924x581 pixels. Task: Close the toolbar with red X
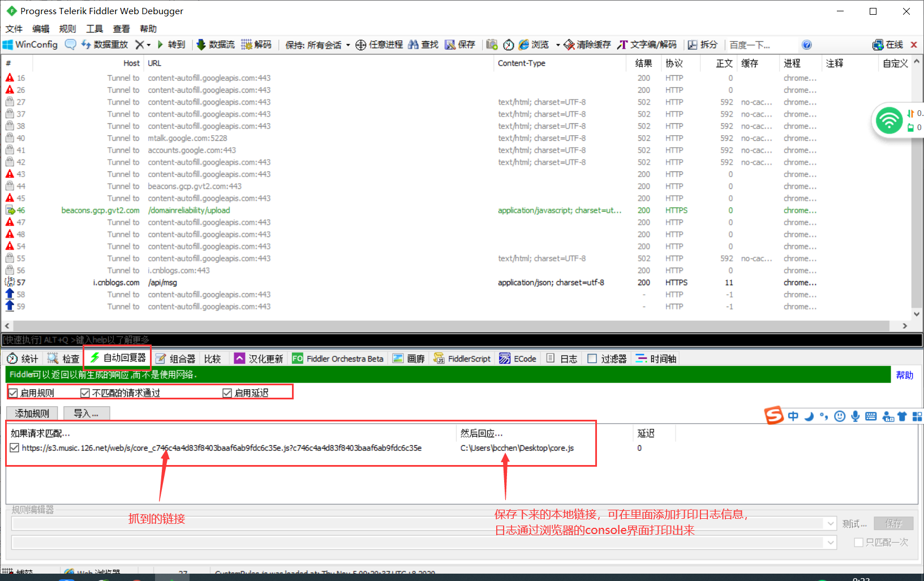tap(914, 45)
